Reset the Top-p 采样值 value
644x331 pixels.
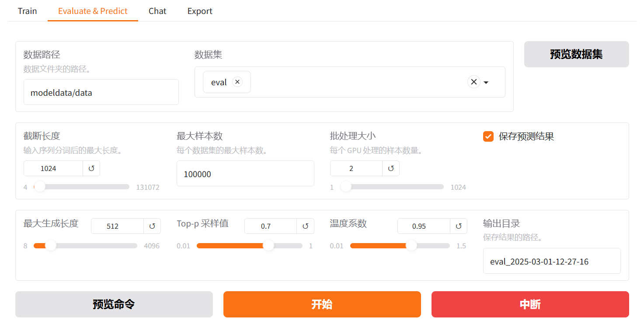point(306,226)
